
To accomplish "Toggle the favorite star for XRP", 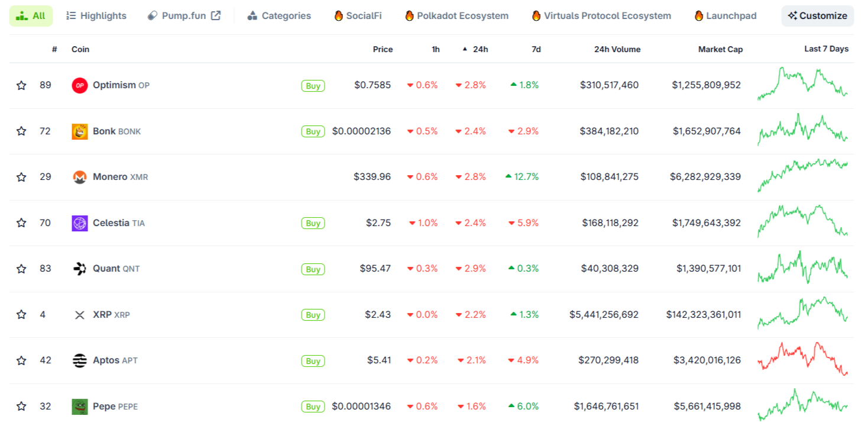I will tap(21, 315).
